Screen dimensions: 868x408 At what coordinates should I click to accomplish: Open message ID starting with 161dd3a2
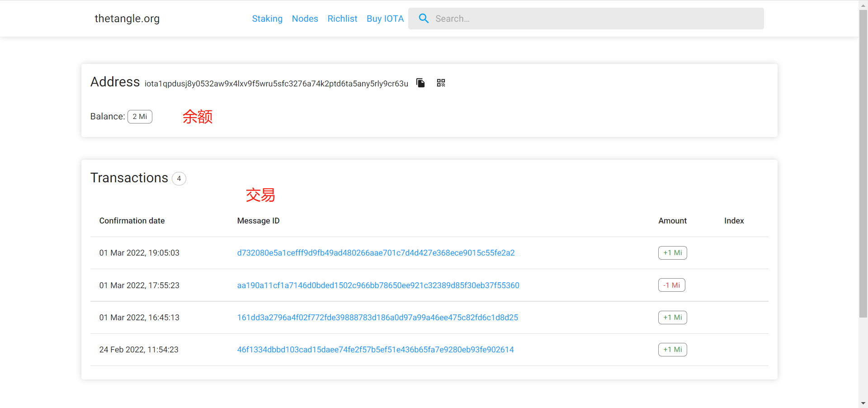click(x=377, y=318)
